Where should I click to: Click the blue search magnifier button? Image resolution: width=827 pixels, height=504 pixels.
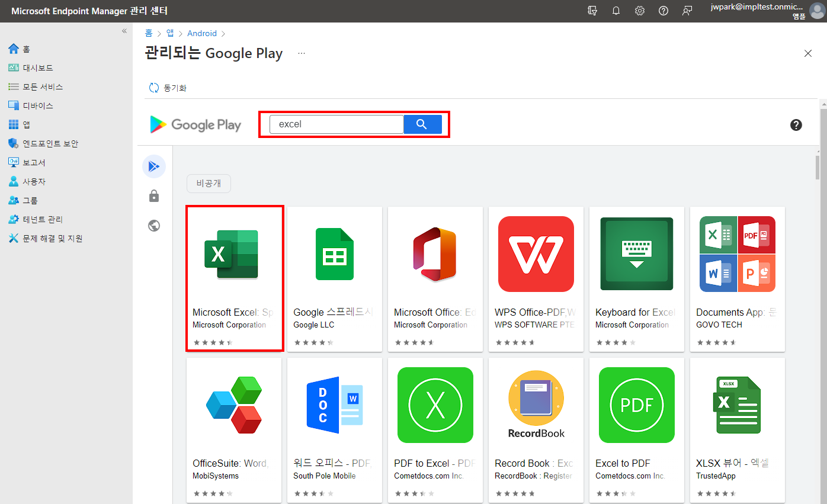coord(422,124)
